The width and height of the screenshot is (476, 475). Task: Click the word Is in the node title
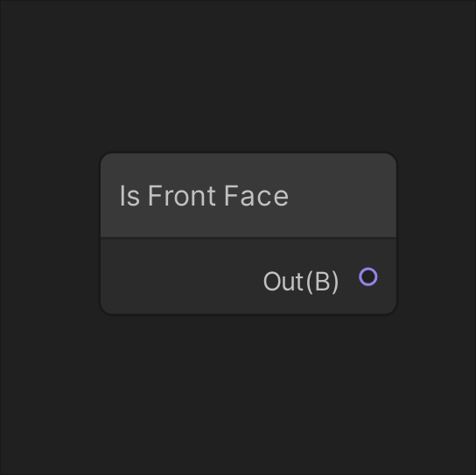pos(129,196)
